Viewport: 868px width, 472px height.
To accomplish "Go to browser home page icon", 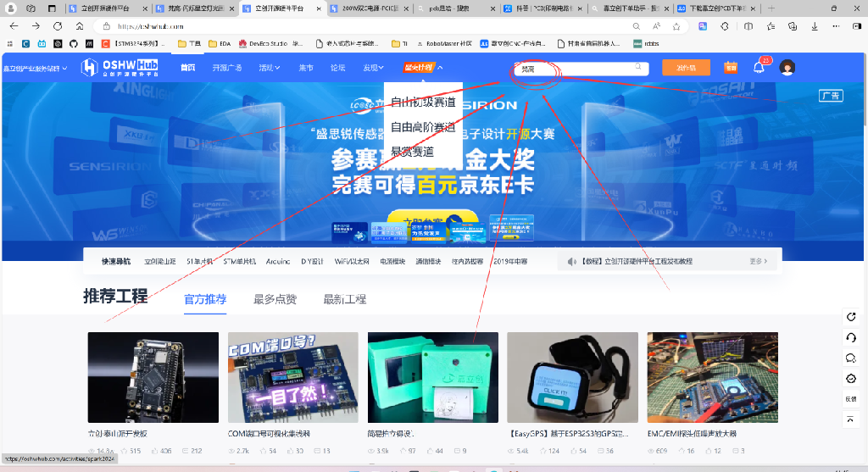I will [x=80, y=26].
